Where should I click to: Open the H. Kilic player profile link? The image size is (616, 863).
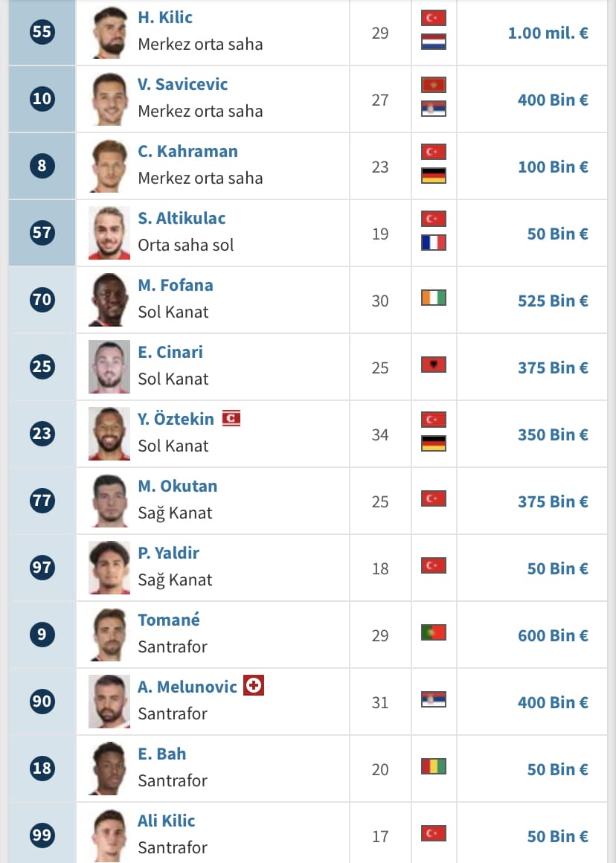tap(165, 17)
